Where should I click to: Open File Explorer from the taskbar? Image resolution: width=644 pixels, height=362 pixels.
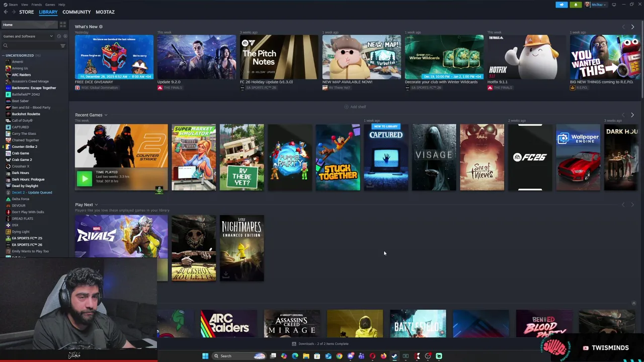coord(306,356)
